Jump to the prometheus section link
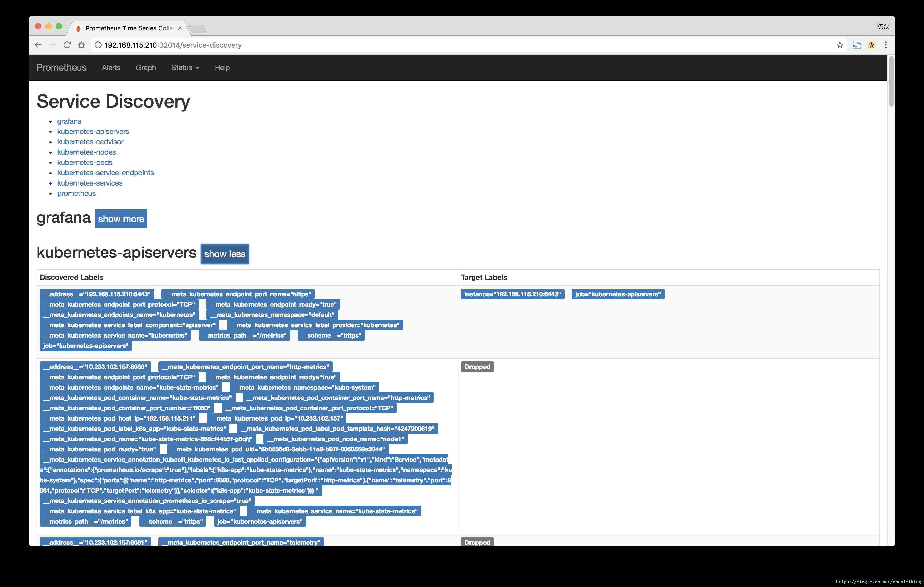The width and height of the screenshot is (924, 587). point(76,194)
